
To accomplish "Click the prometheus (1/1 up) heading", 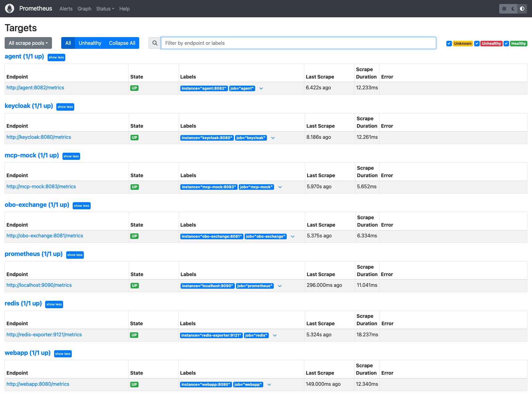I will pyautogui.click(x=34, y=254).
